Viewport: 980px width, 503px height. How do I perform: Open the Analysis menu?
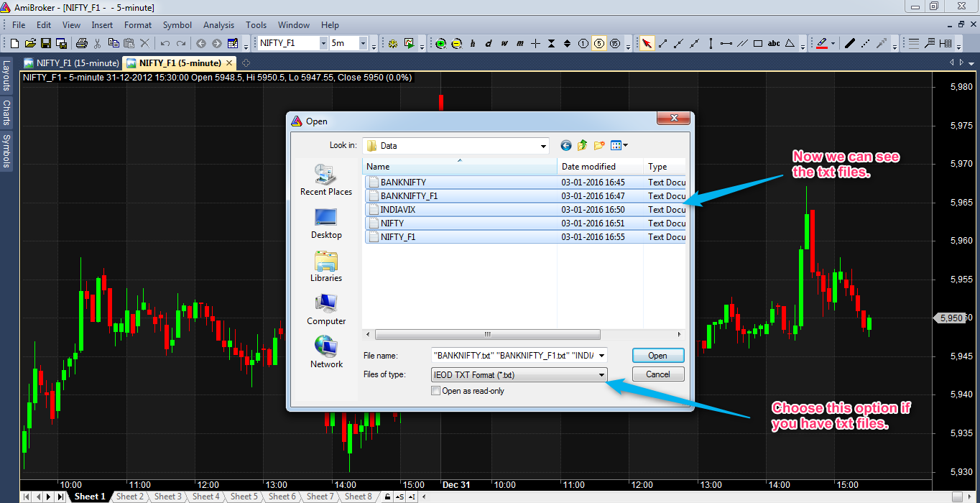218,25
